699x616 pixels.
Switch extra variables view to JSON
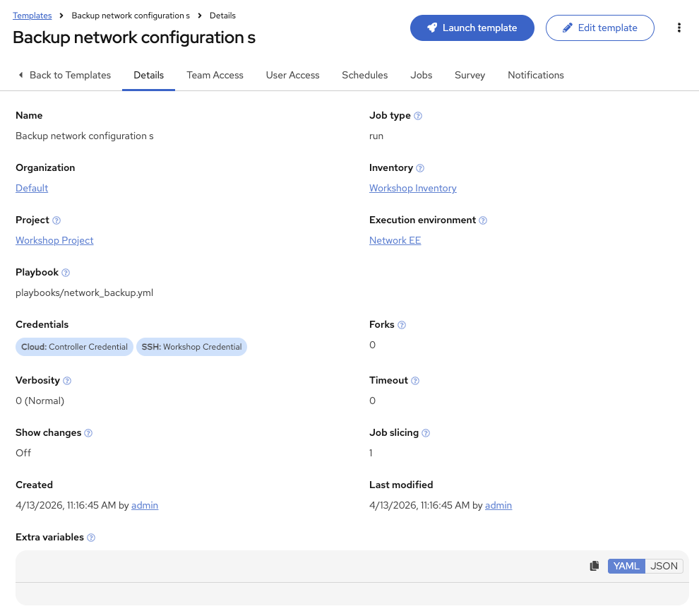tap(664, 566)
